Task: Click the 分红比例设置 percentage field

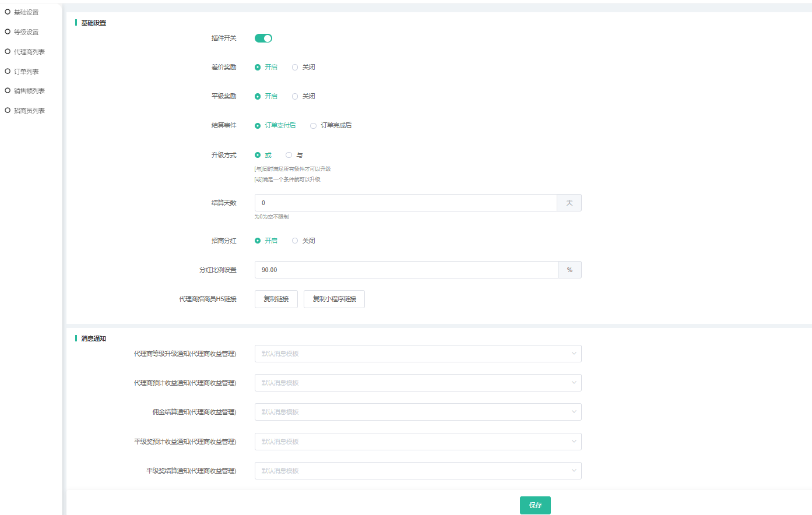Action: click(x=406, y=270)
